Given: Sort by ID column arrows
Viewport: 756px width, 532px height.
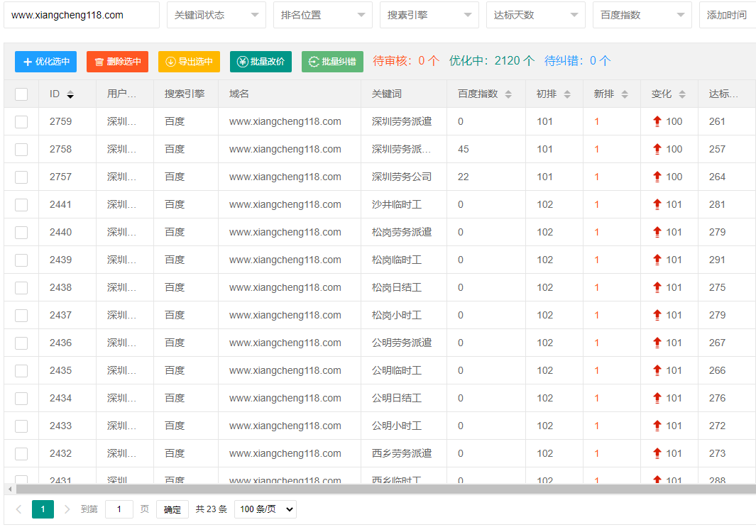Looking at the screenshot, I should point(70,94).
